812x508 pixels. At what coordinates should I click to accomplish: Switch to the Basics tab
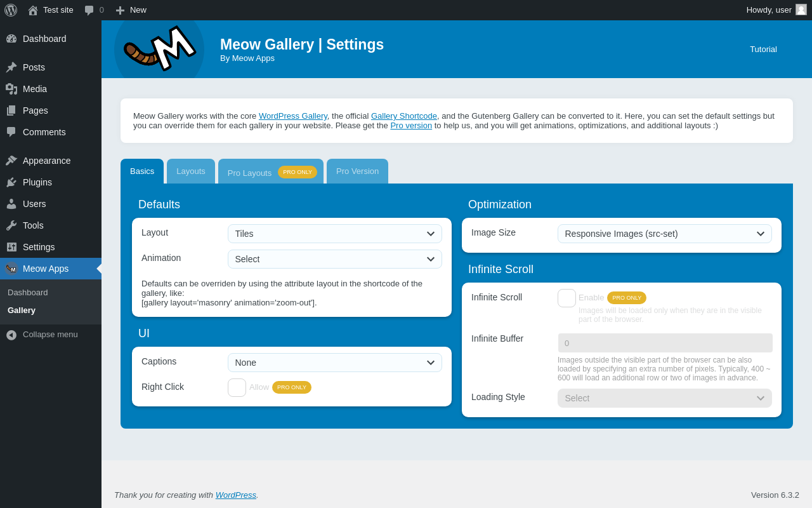click(142, 171)
